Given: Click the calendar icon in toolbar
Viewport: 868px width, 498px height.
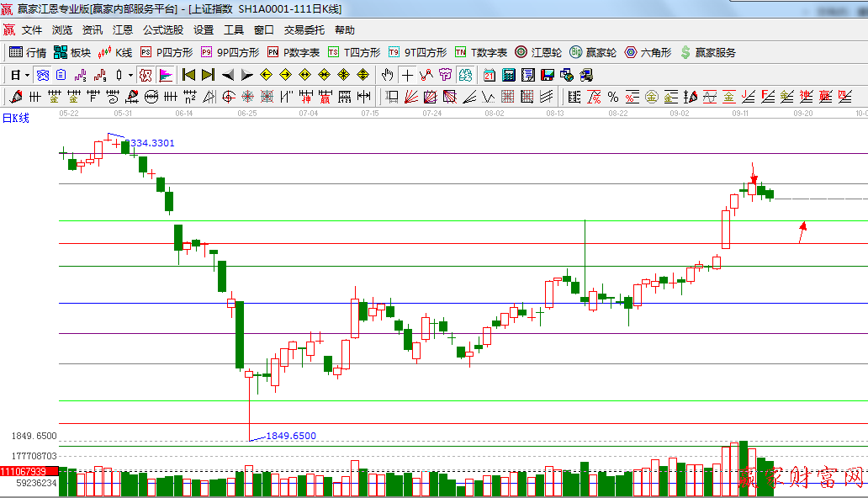Looking at the screenshot, I should coord(490,75).
